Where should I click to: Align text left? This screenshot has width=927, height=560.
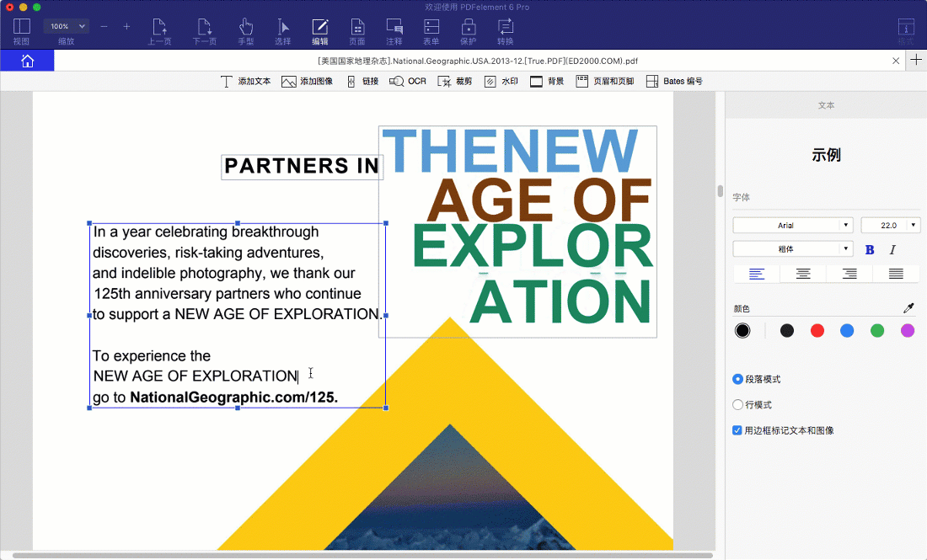[757, 274]
